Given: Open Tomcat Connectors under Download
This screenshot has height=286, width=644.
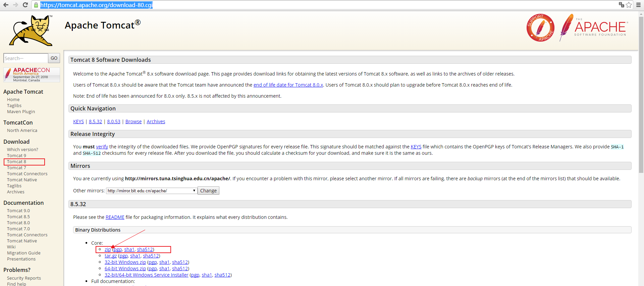Looking at the screenshot, I should [27, 174].
